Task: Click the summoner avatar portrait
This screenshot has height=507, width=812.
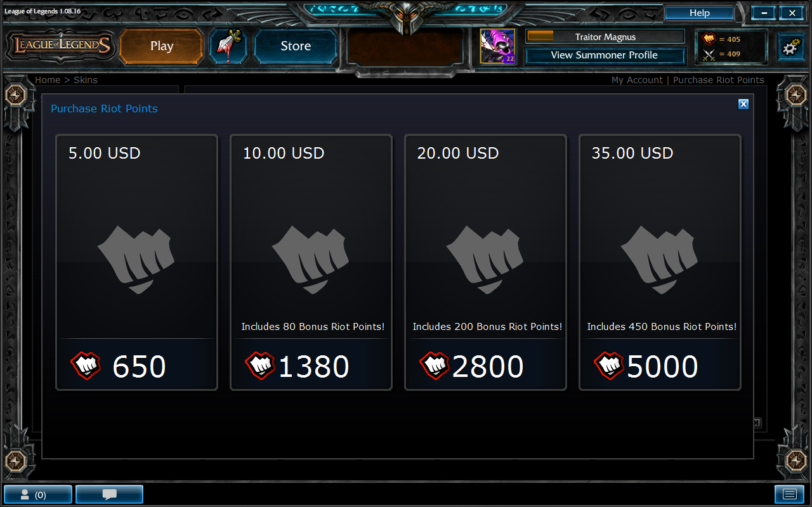Action: [497, 46]
